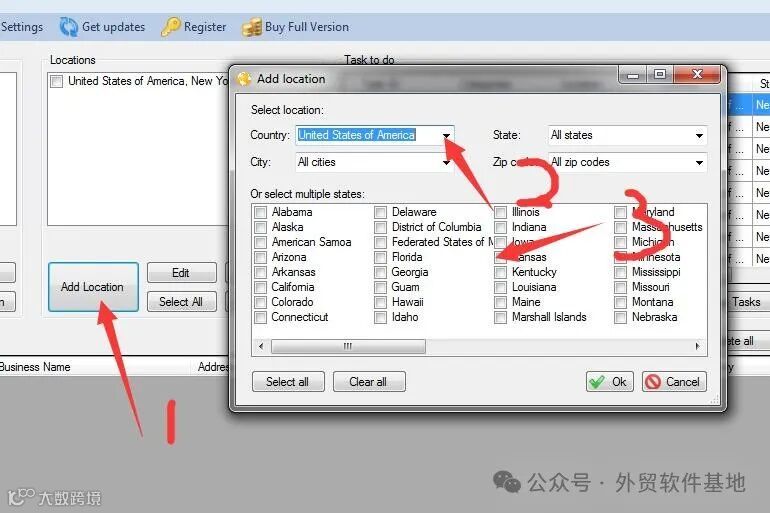Tick the Kentucky checkbox
Image resolution: width=770 pixels, height=513 pixels.
point(500,272)
